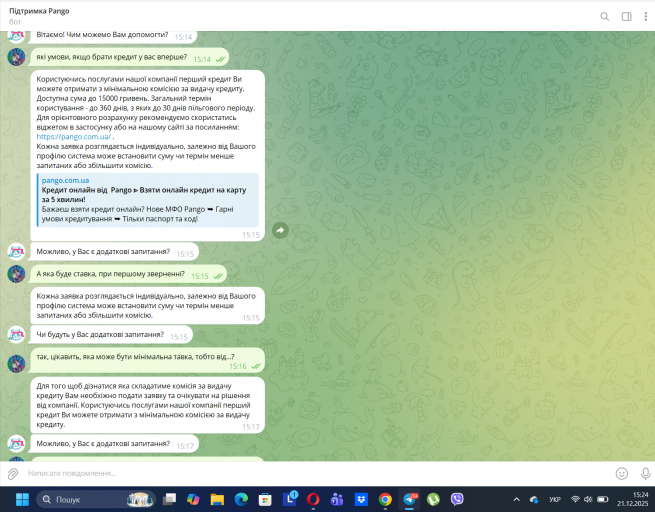Click message 'які умови, якщо брати кредит у вас вперше?'

(129, 57)
